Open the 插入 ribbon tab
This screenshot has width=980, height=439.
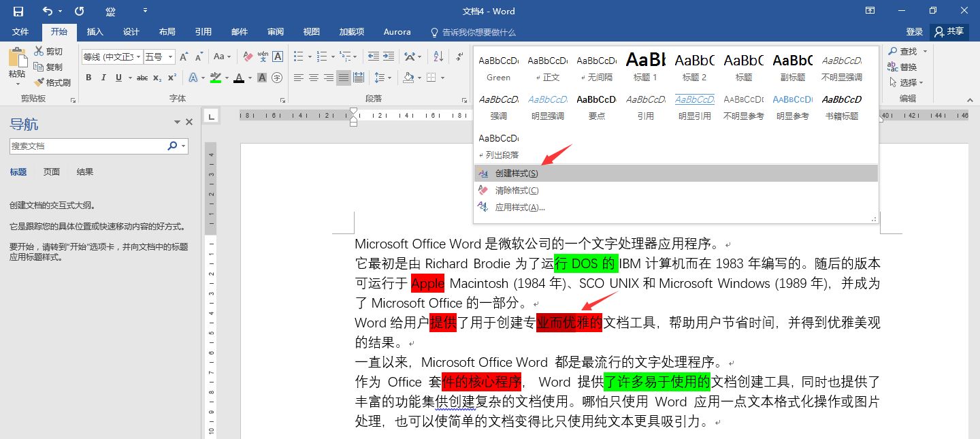95,32
